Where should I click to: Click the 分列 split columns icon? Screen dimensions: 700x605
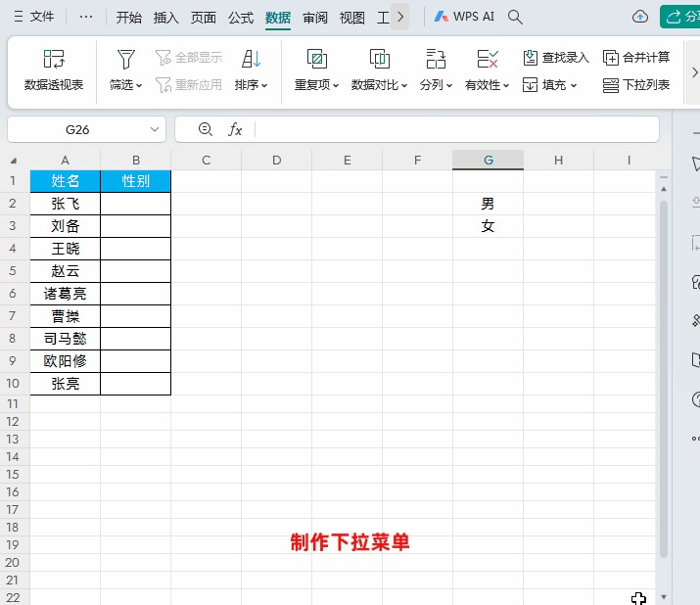[436, 59]
